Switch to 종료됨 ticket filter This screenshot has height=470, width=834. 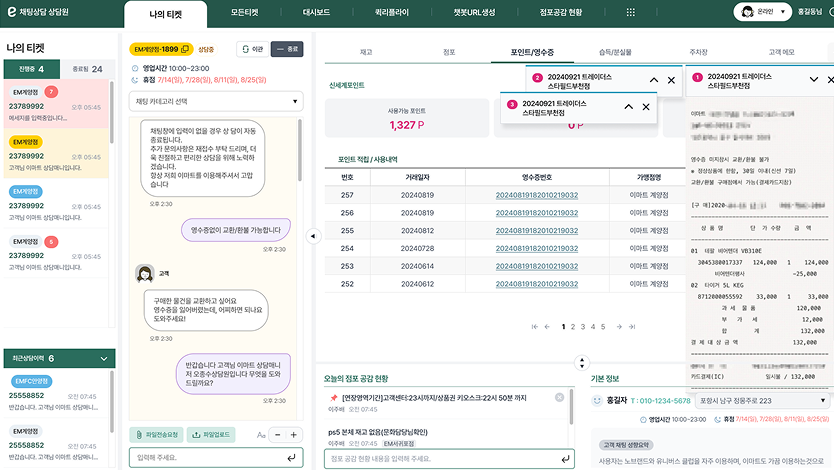(88, 69)
